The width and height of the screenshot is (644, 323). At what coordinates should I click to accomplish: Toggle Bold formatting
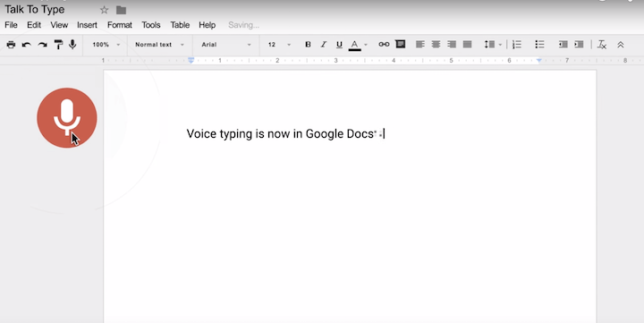(308, 45)
